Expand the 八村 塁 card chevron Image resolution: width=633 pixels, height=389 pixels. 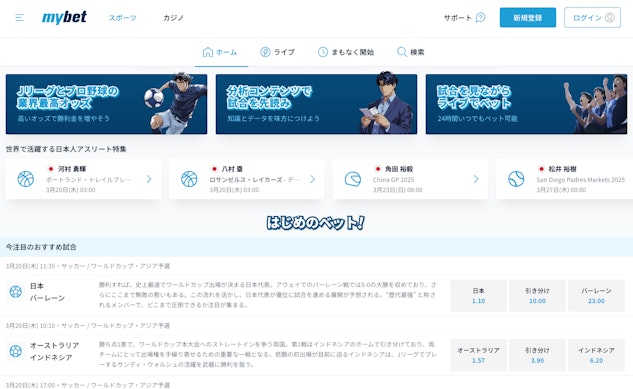pyautogui.click(x=312, y=179)
